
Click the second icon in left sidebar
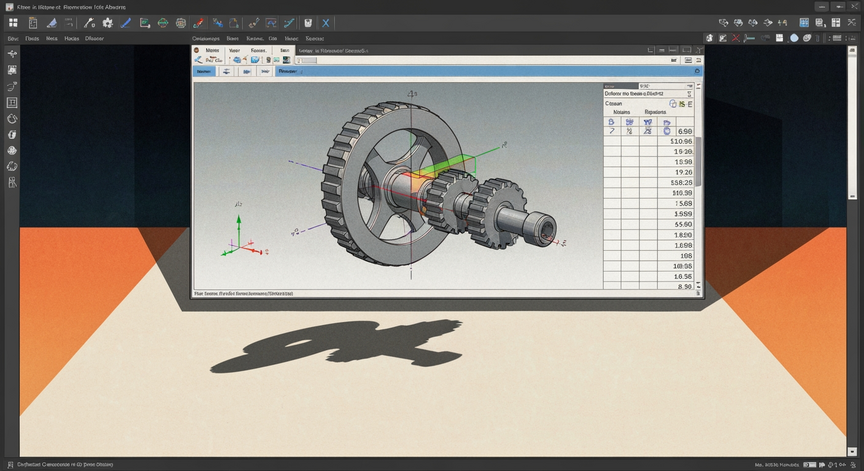point(12,70)
